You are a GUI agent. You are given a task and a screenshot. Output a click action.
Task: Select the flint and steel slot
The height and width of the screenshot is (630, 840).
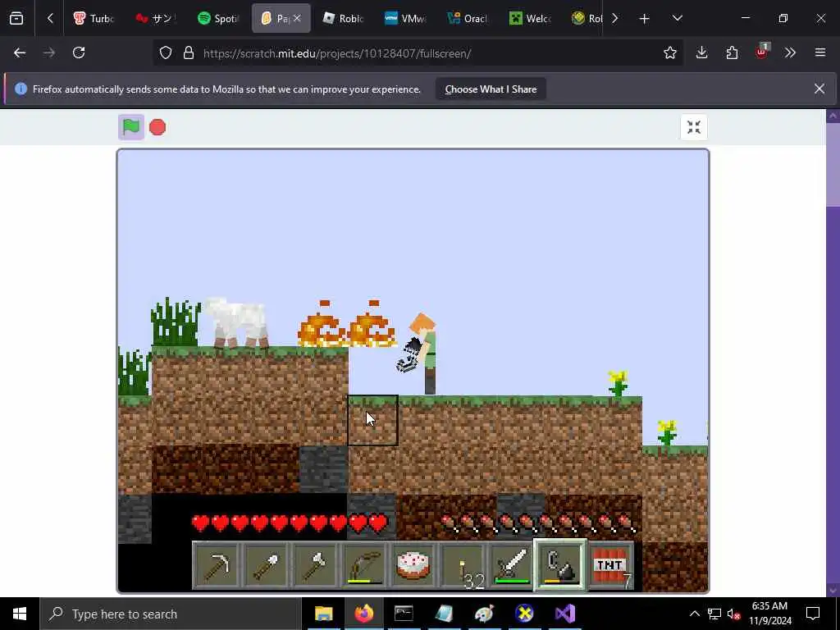[x=561, y=565]
